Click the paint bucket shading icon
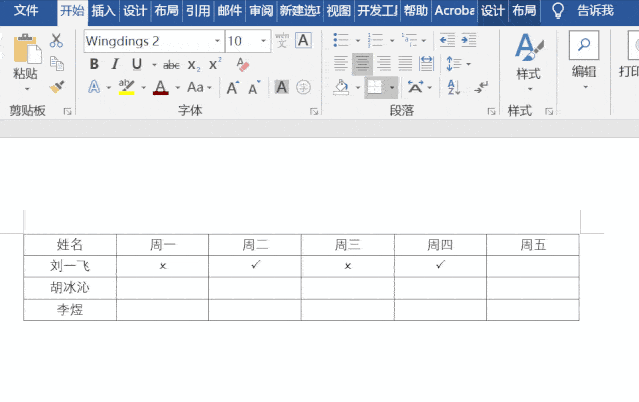This screenshot has width=639, height=402. tap(341, 87)
